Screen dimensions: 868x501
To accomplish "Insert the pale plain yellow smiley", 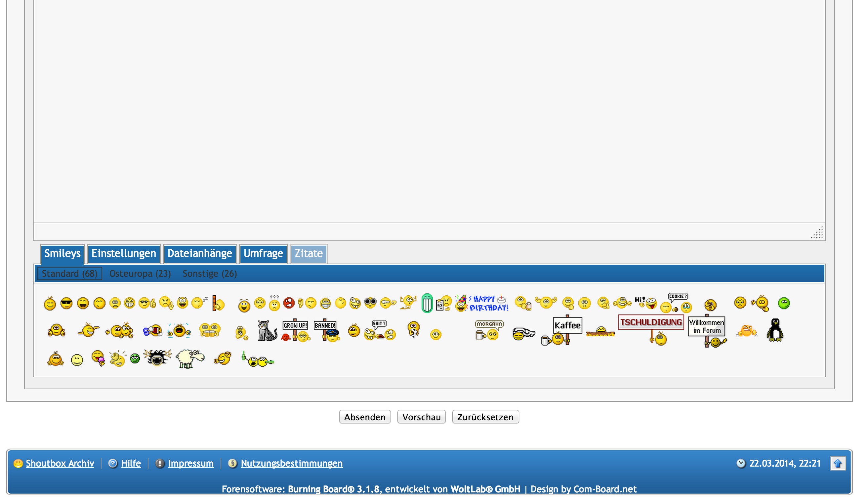I will [77, 360].
